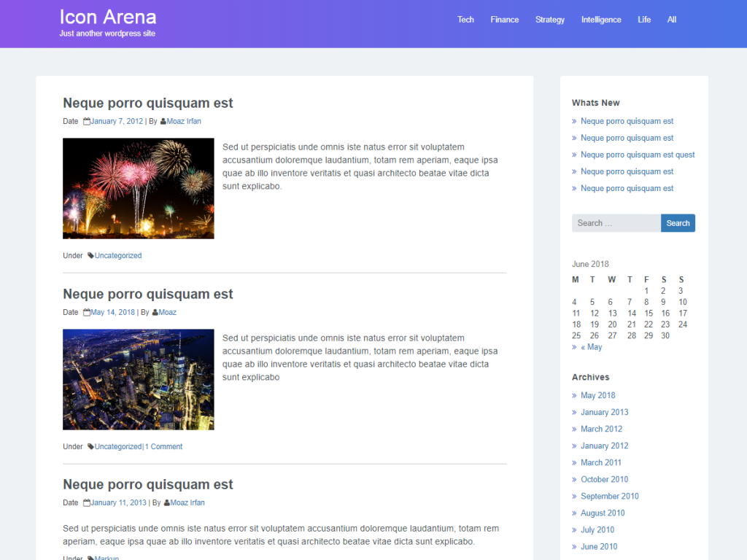Open the 1 Comment link
This screenshot has height=560, width=747.
pyautogui.click(x=163, y=446)
